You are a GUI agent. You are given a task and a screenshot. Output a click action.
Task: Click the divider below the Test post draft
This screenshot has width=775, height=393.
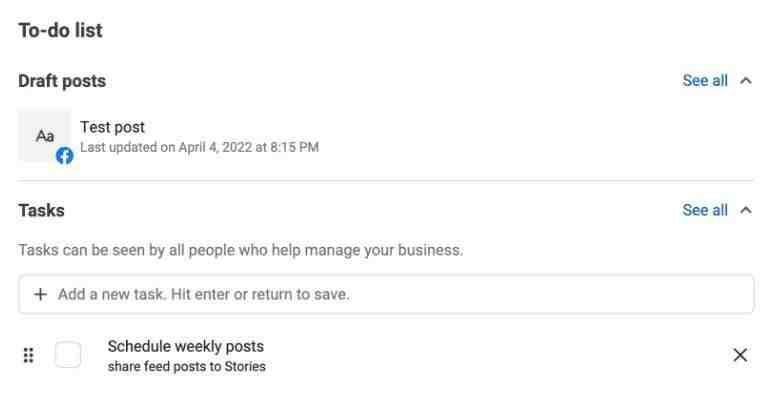pyautogui.click(x=386, y=181)
